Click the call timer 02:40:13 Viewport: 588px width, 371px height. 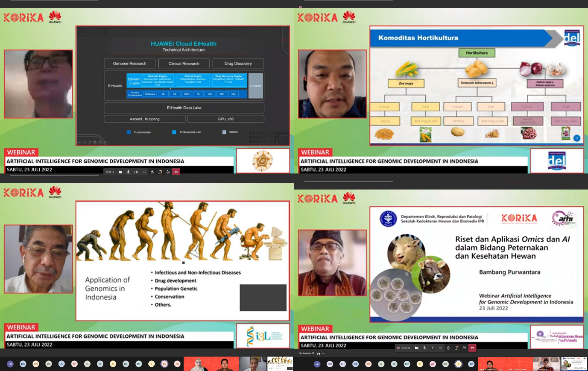110,172
